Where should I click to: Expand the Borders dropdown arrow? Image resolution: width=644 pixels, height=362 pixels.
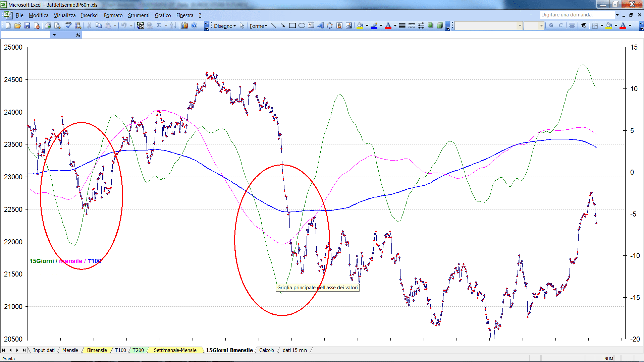pyautogui.click(x=602, y=25)
